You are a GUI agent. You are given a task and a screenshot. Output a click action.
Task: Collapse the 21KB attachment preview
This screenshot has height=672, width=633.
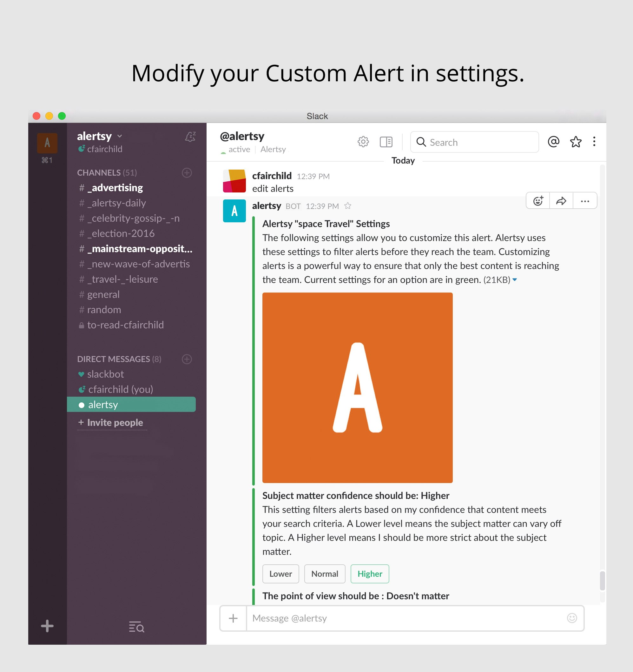tap(515, 280)
